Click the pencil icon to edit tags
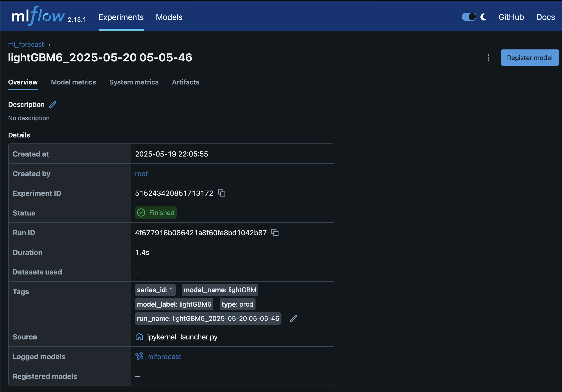 click(x=293, y=319)
